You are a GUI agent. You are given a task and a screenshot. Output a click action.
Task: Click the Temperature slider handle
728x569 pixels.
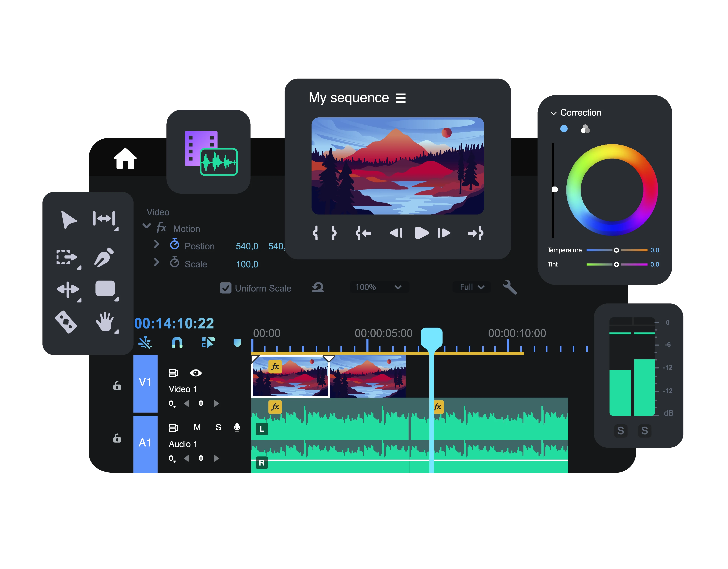616,250
